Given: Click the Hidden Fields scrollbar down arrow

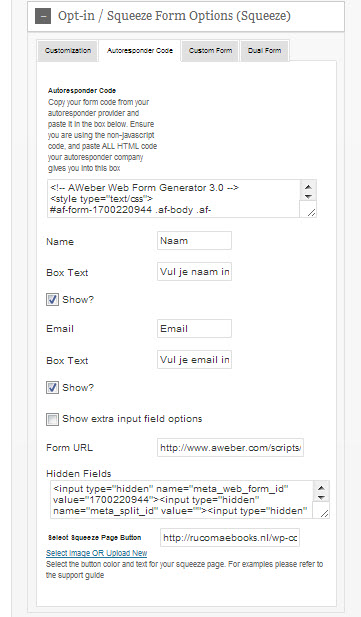Looking at the screenshot, I should [321, 497].
